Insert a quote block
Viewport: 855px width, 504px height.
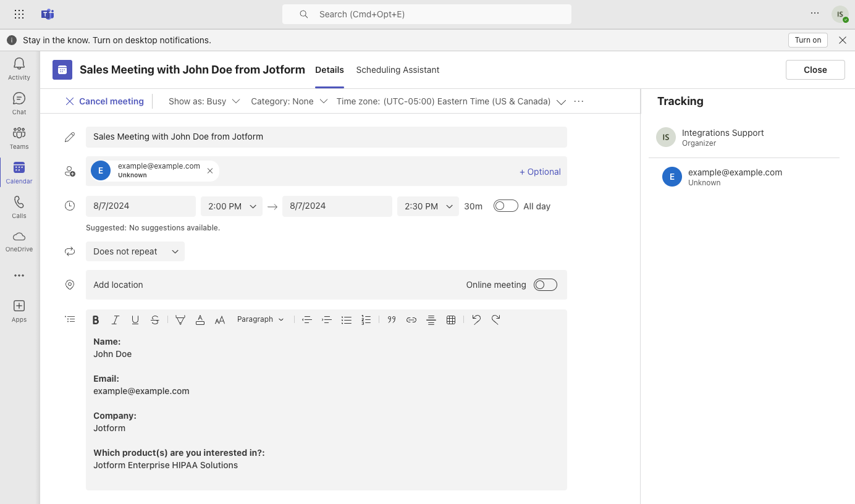(x=392, y=320)
